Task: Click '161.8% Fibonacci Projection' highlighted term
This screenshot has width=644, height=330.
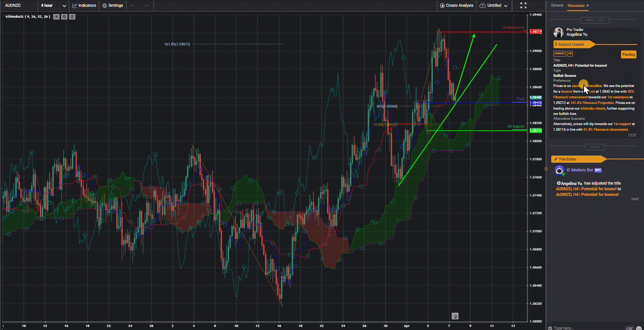Action: 592,103
